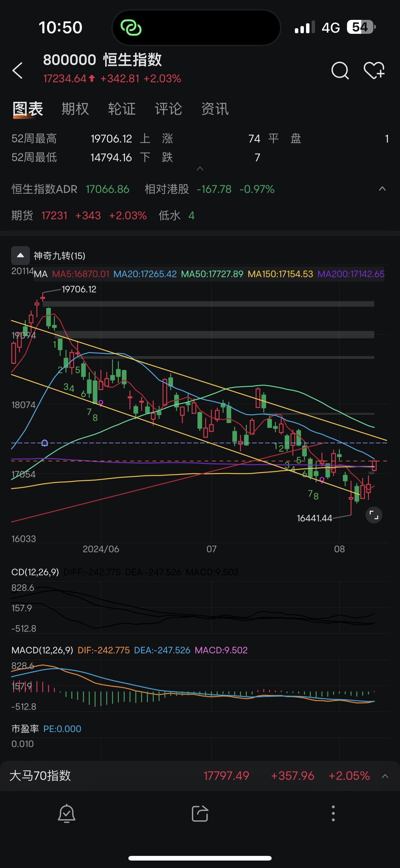Open the 资讯 tab

[x=215, y=109]
